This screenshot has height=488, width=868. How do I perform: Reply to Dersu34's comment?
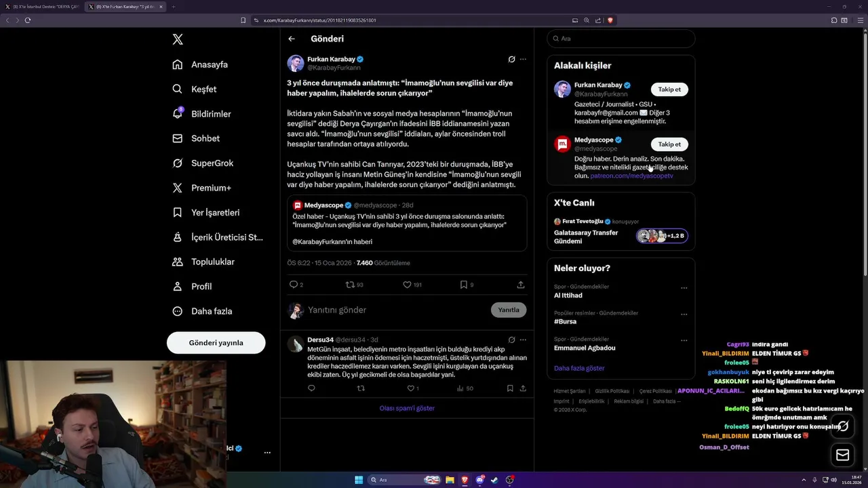(x=311, y=388)
